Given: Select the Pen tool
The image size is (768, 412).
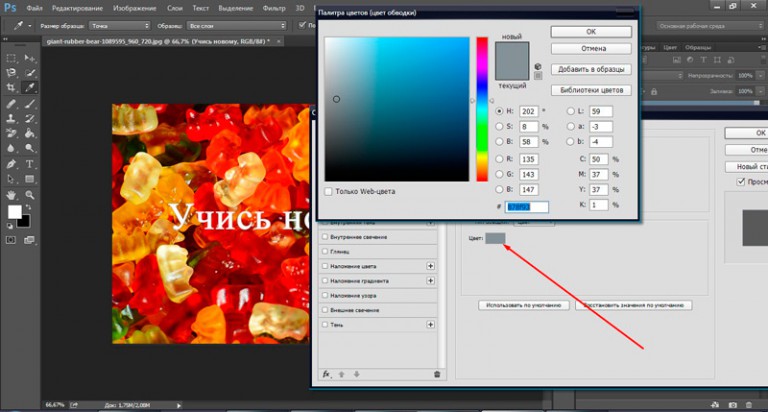Looking at the screenshot, I should (11, 164).
